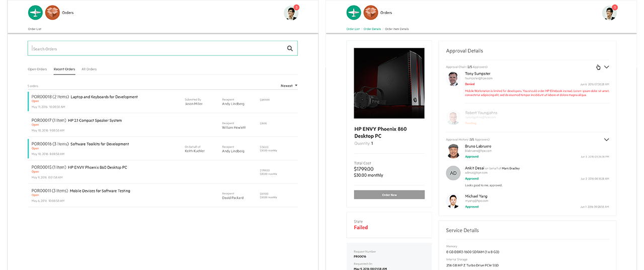Click the Michael Yang approver name
The image size is (644, 270).
click(476, 196)
